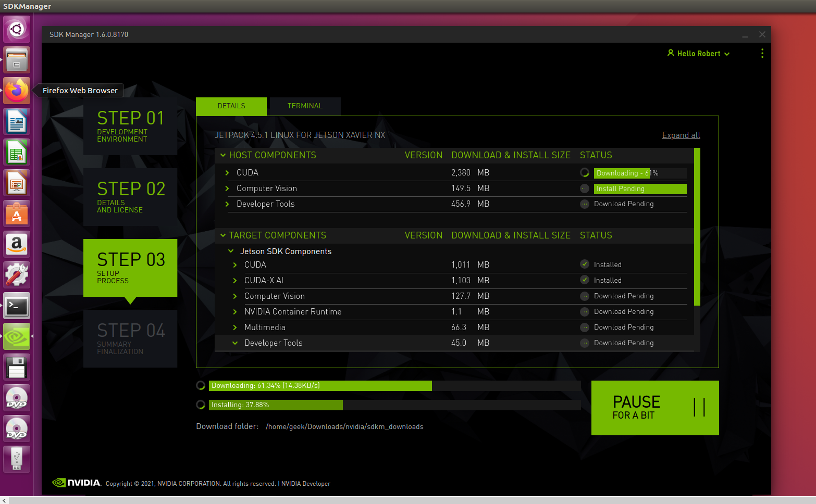Open Ubuntu dash search icon
Image resolution: width=816 pixels, height=504 pixels.
pyautogui.click(x=17, y=29)
